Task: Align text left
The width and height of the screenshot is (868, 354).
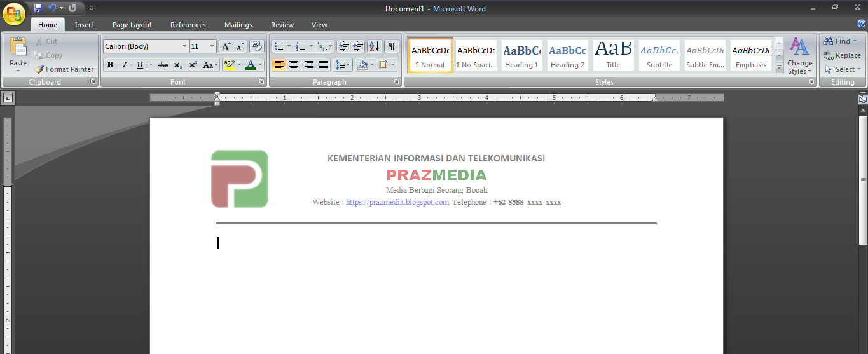Action: [279, 65]
